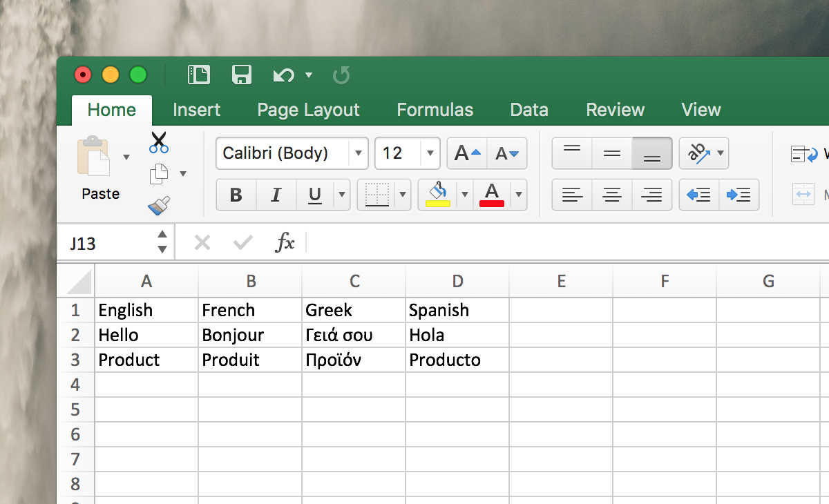This screenshot has width=829, height=504.
Task: Click the Cut scissors icon
Action: [x=159, y=142]
